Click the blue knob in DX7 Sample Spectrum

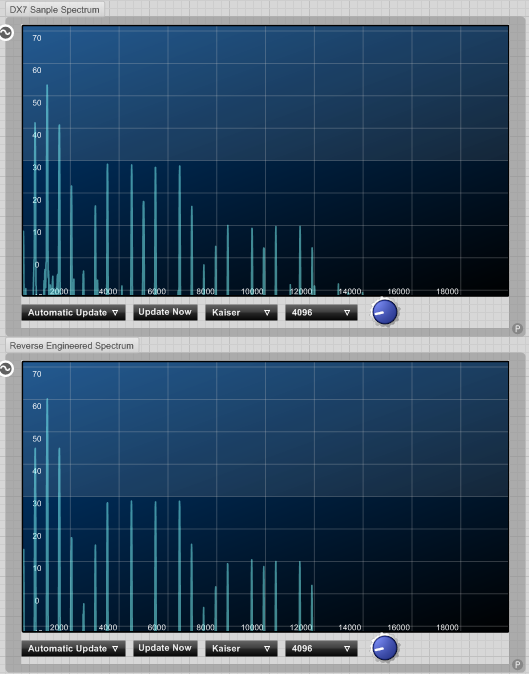pos(385,312)
